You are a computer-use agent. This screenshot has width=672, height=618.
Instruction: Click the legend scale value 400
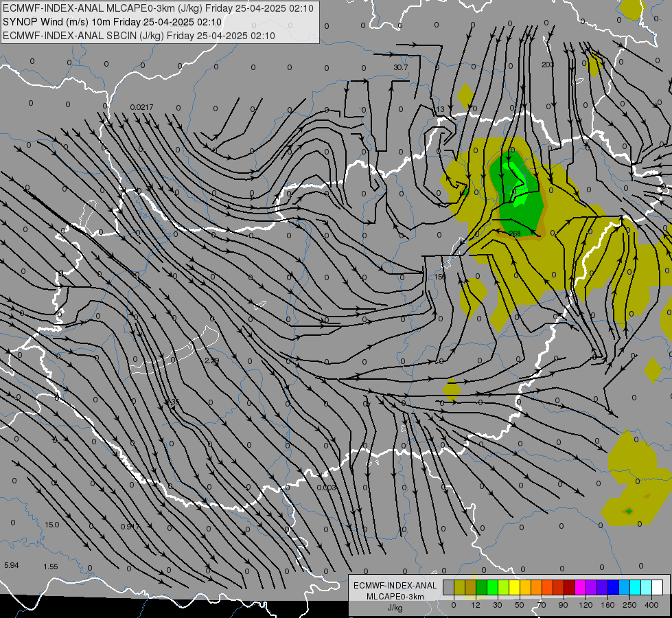651,605
